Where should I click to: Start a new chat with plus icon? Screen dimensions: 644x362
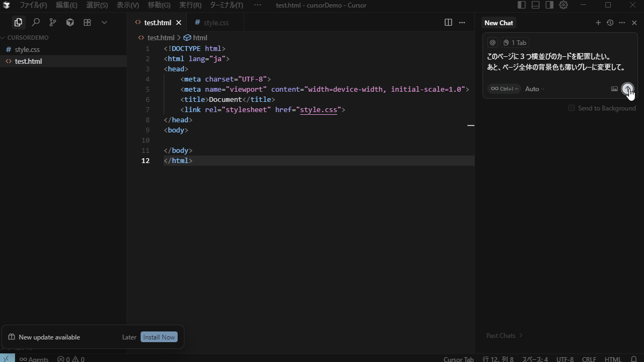598,23
